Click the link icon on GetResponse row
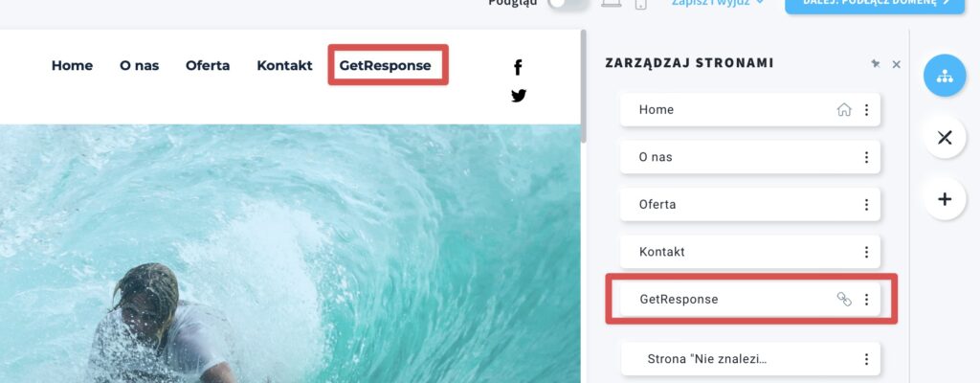The image size is (980, 383). pyautogui.click(x=844, y=299)
